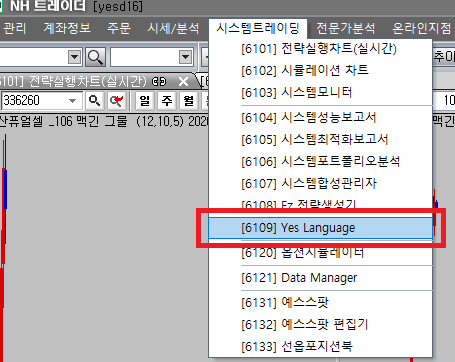This screenshot has height=362, width=455.
Task: Open the 시스템트레이딩 menu
Action: tap(258, 28)
